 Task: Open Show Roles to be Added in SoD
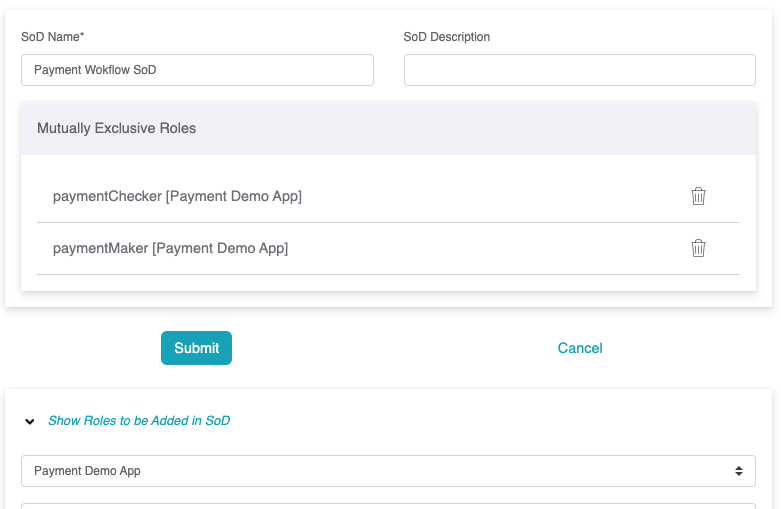[139, 421]
